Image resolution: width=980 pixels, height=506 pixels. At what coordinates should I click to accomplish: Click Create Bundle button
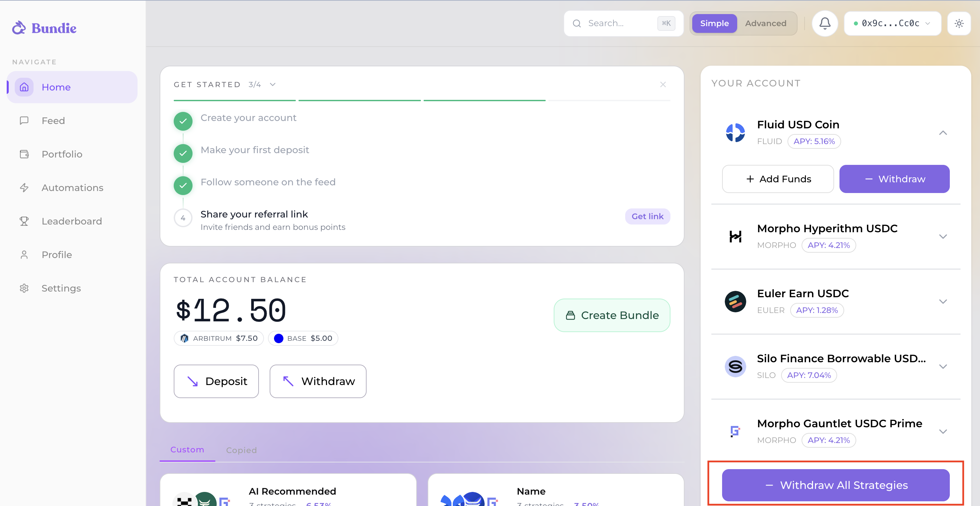[x=612, y=315]
